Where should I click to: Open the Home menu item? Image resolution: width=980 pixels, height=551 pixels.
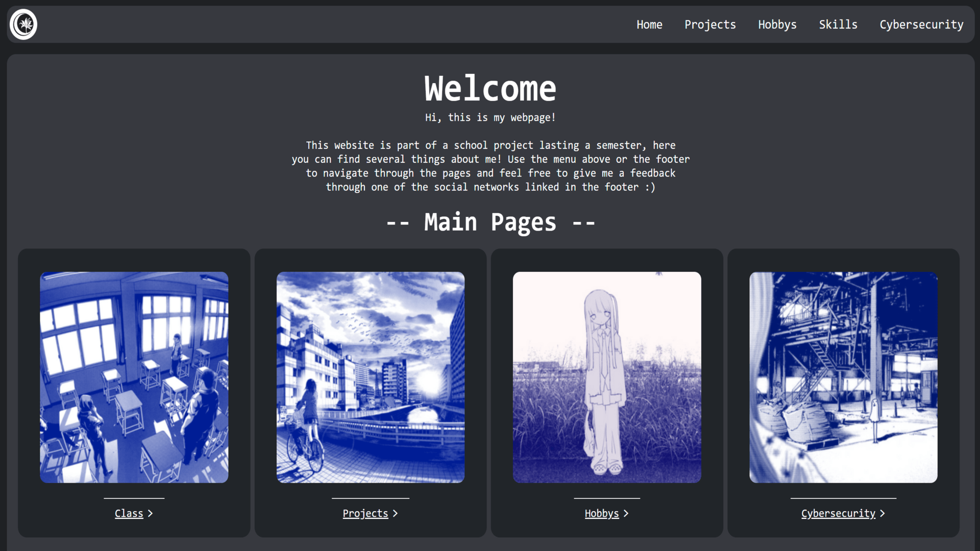(649, 24)
